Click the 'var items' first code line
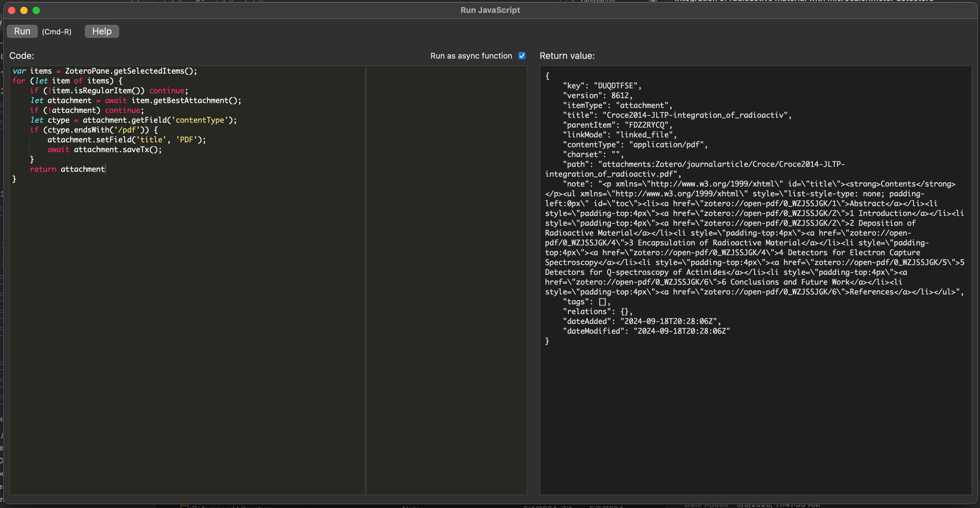Viewport: 980px width, 508px height. pos(105,71)
